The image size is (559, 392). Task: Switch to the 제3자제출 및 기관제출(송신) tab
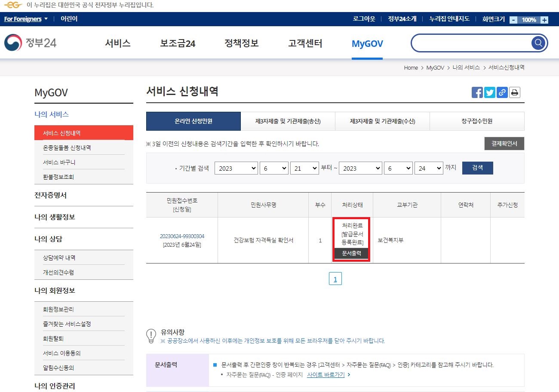tap(288, 121)
